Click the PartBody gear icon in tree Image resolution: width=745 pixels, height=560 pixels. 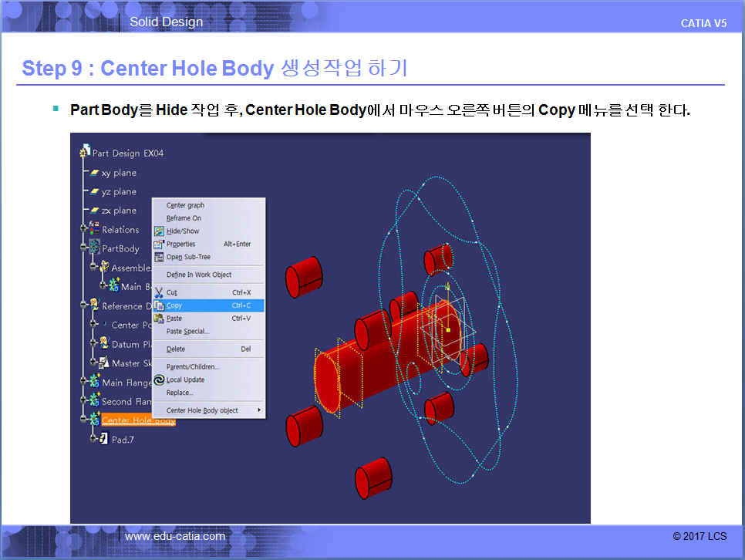click(95, 248)
